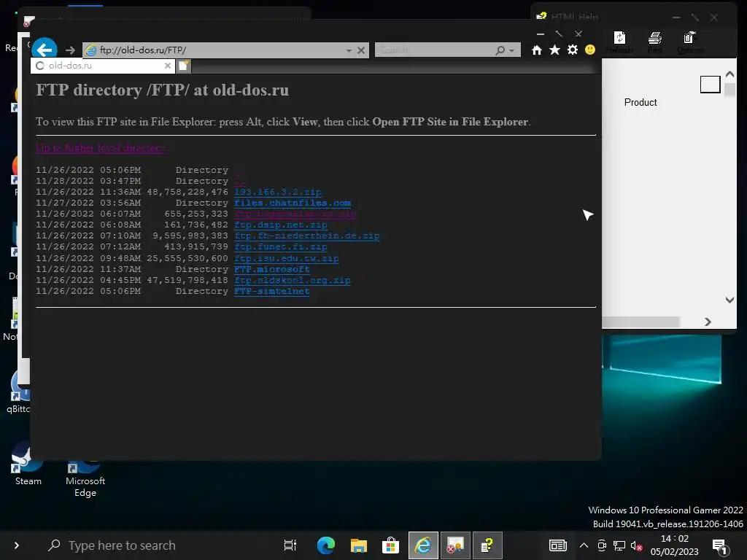This screenshot has width=747, height=560.
Task: Download ftp.fh-niederrhein.de.zip
Action: [x=307, y=236]
